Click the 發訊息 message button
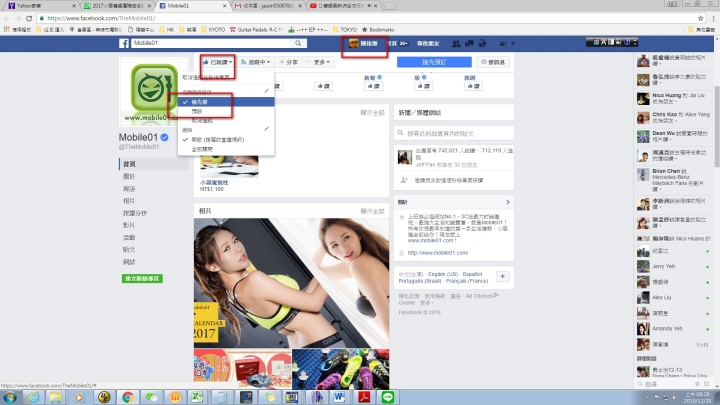720x405 pixels. 493,62
